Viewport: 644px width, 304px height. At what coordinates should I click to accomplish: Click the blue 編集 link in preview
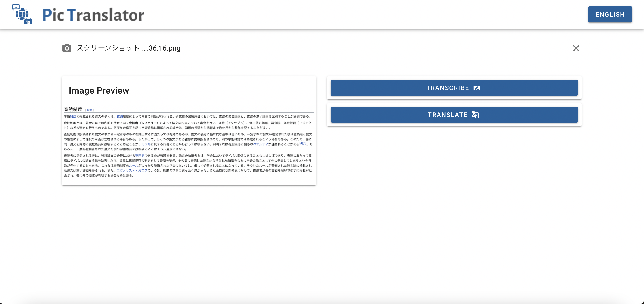click(89, 110)
